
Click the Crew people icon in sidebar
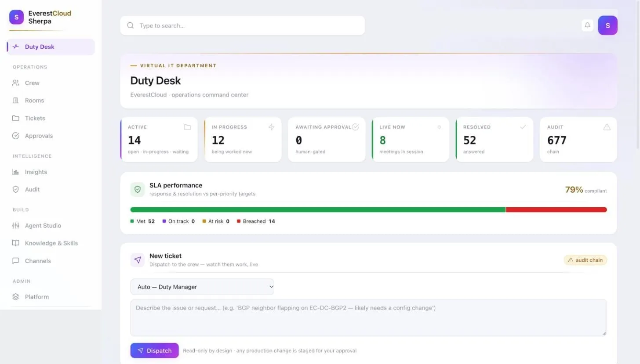tap(16, 83)
